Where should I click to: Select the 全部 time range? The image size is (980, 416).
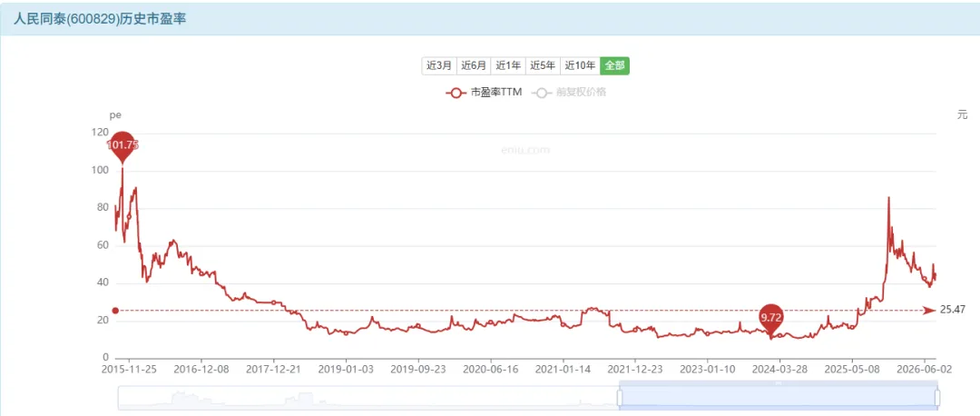pyautogui.click(x=615, y=65)
